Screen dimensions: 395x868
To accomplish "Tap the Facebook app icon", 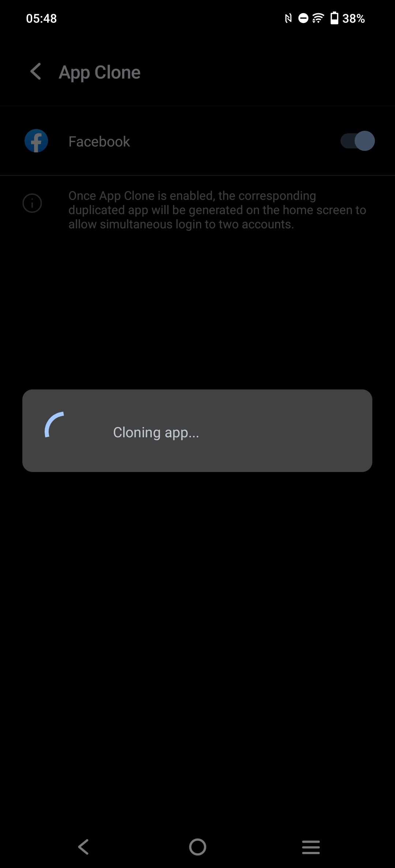I will [x=36, y=141].
